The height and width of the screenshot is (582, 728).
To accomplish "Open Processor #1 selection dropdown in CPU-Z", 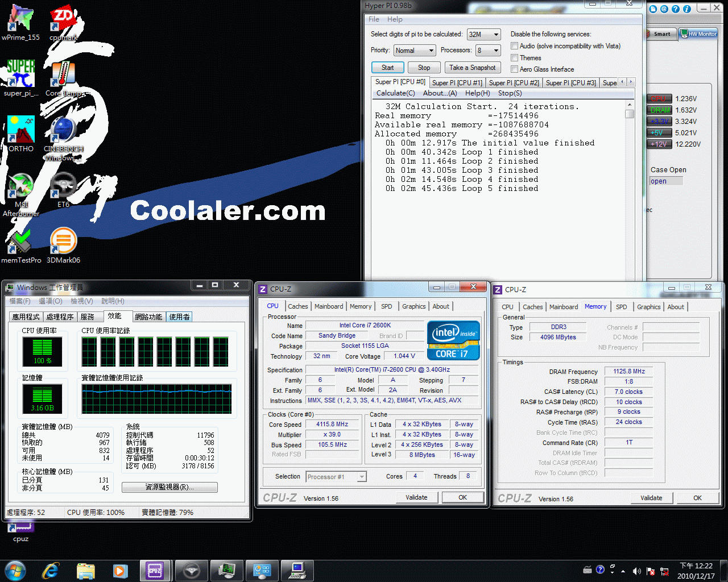I will coord(336,477).
